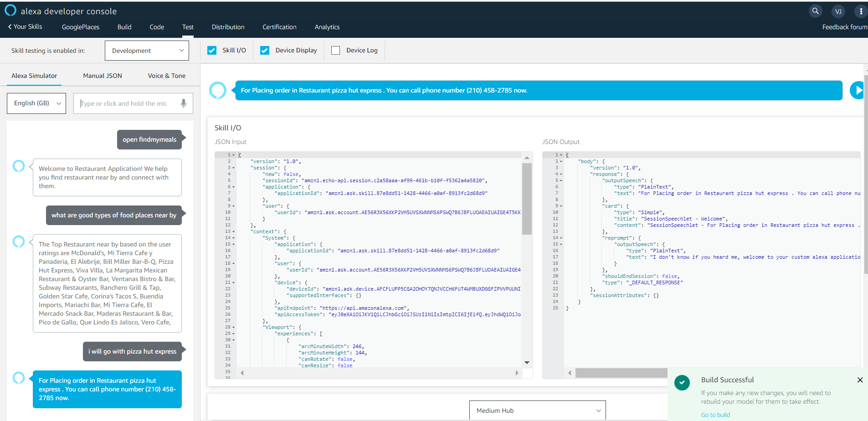Switch to the Manual JSON tab
This screenshot has height=421, width=868.
[103, 76]
